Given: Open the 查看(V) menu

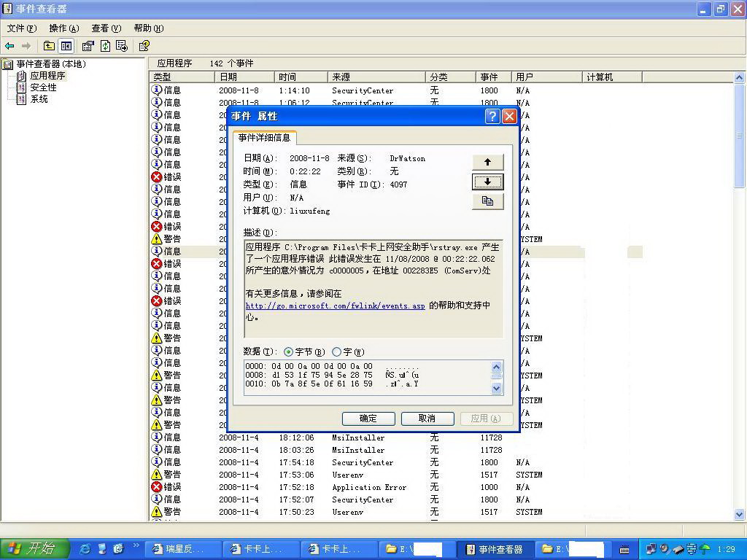Looking at the screenshot, I should tap(106, 28).
